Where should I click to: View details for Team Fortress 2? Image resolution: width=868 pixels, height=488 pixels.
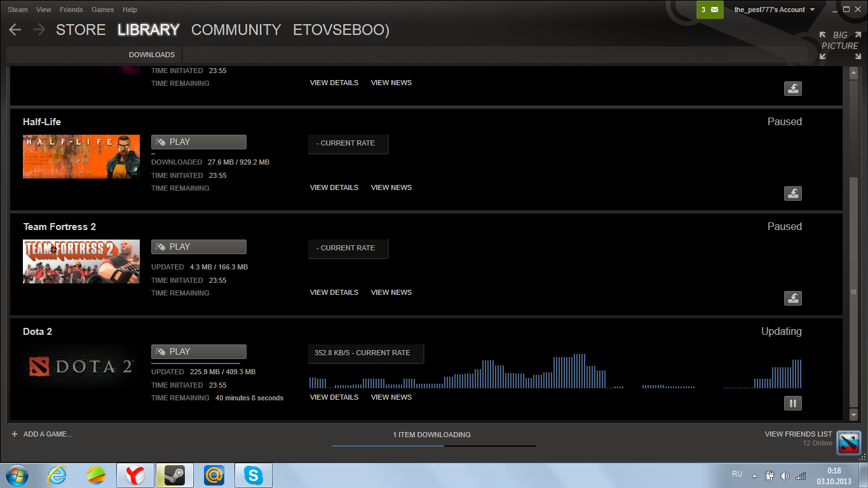[x=334, y=292]
